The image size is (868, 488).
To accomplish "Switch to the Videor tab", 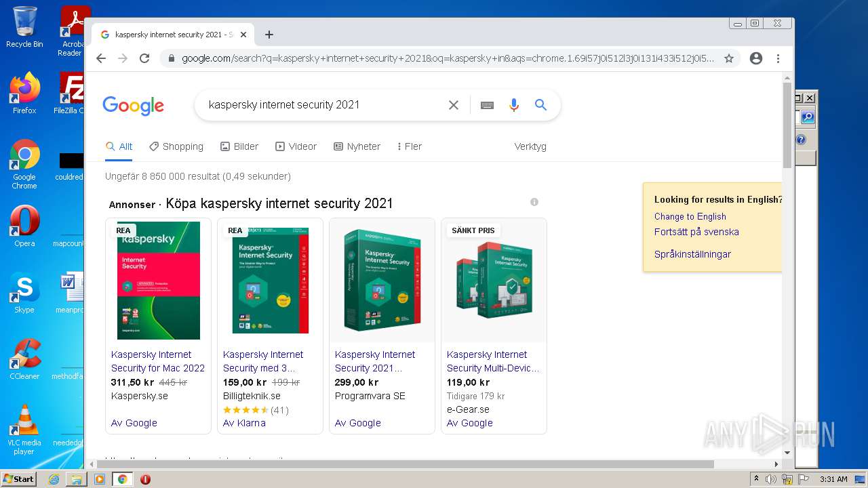I will pyautogui.click(x=296, y=146).
